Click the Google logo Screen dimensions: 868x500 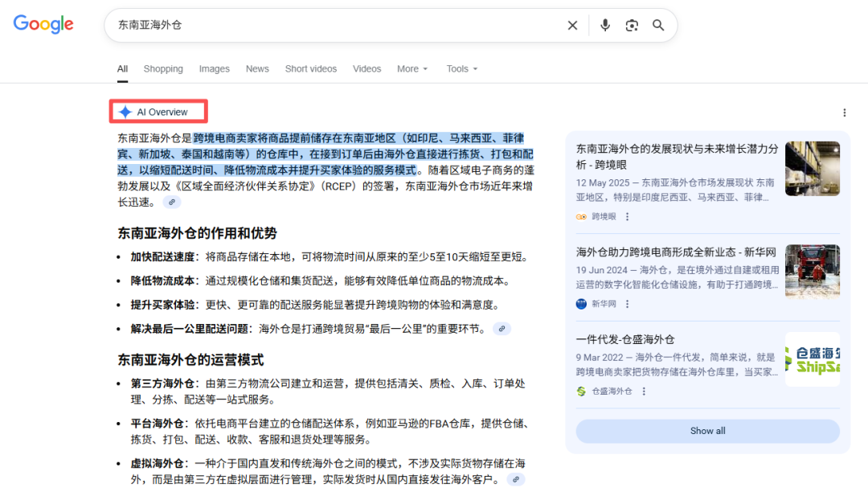pos(43,24)
